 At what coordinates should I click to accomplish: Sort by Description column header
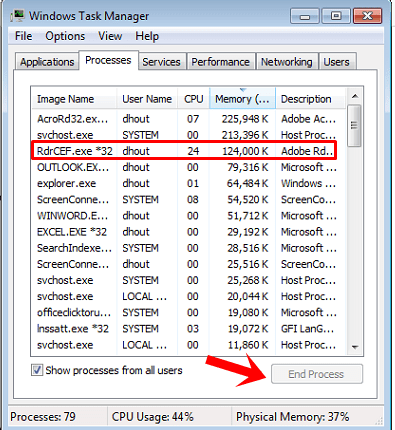pos(311,99)
